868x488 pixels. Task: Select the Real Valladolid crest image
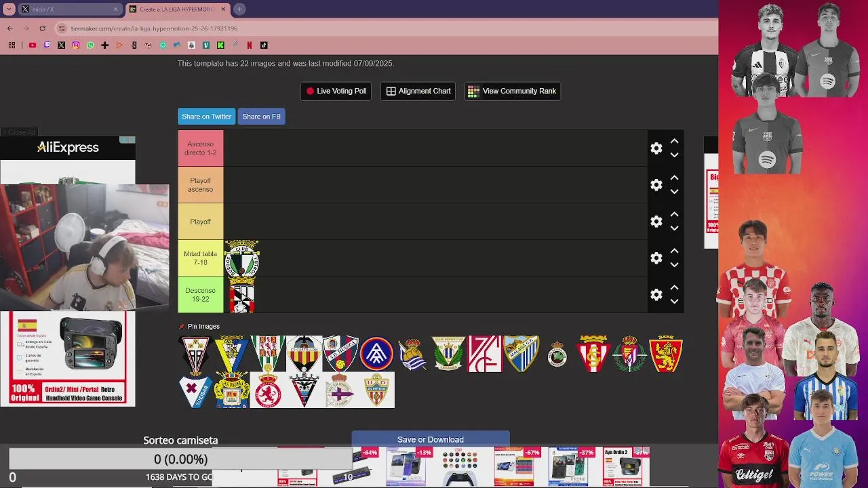tap(630, 354)
